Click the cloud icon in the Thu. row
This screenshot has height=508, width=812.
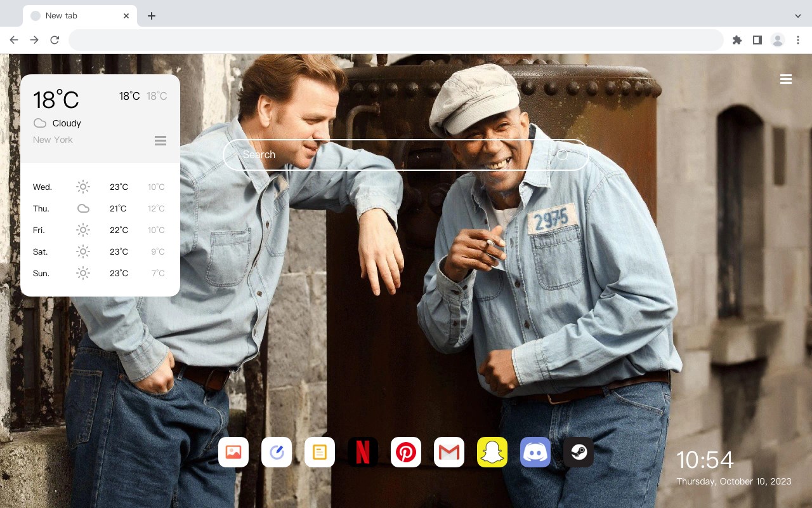click(x=83, y=208)
